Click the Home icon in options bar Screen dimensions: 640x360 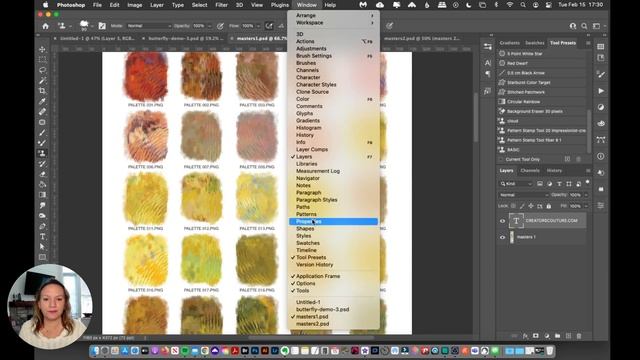pos(45,26)
